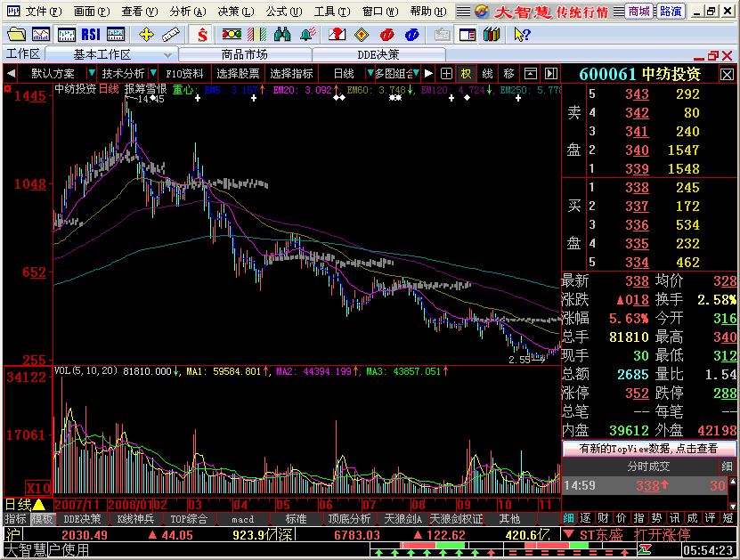Viewport: 740px width, 560px height.
Task: Click the crosshair plus box icon
Action: pos(446,74)
